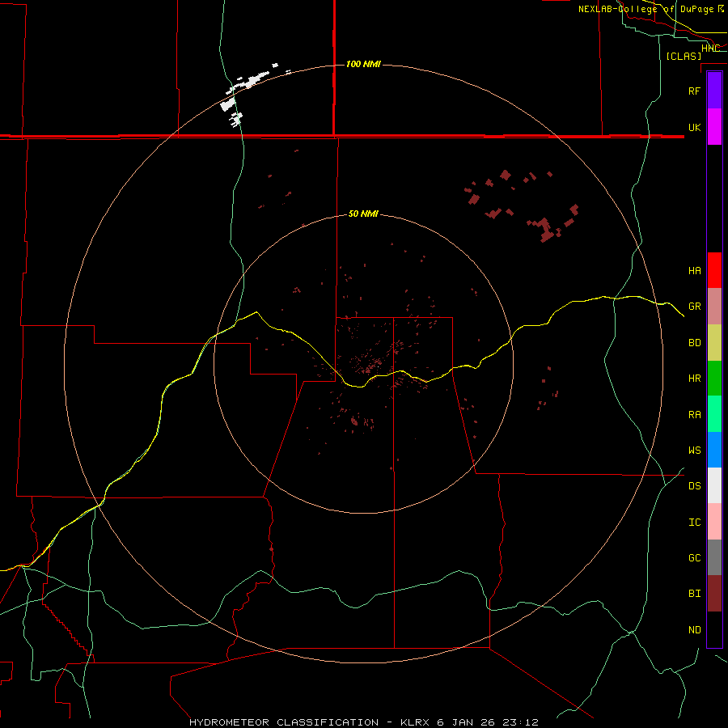Click the green HR heavy rain swatch

click(714, 378)
